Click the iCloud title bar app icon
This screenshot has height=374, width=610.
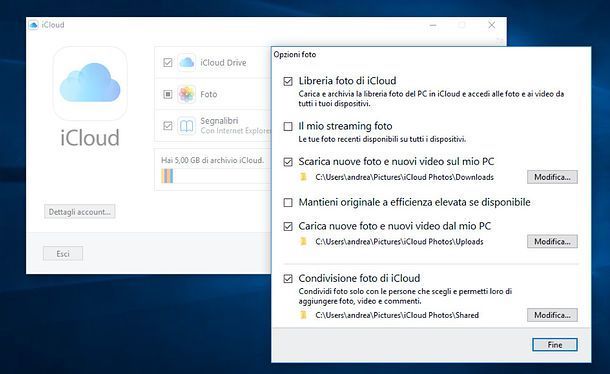(33, 25)
